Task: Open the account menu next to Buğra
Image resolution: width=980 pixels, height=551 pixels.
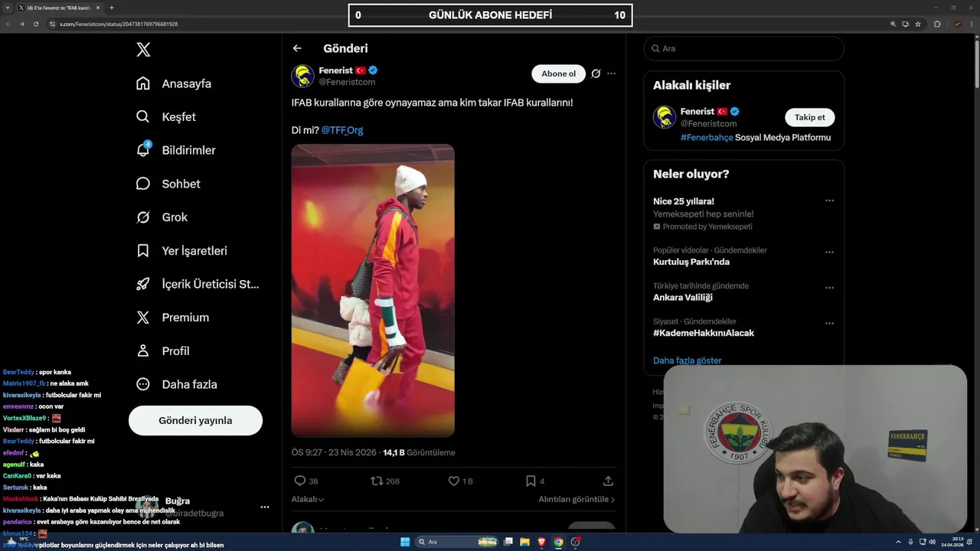Action: [265, 507]
